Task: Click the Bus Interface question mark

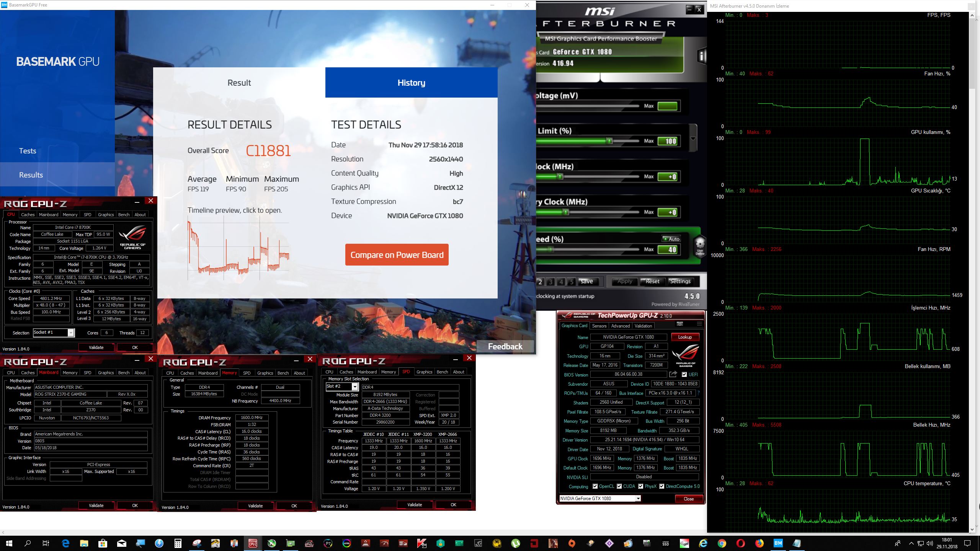Action: (x=699, y=393)
